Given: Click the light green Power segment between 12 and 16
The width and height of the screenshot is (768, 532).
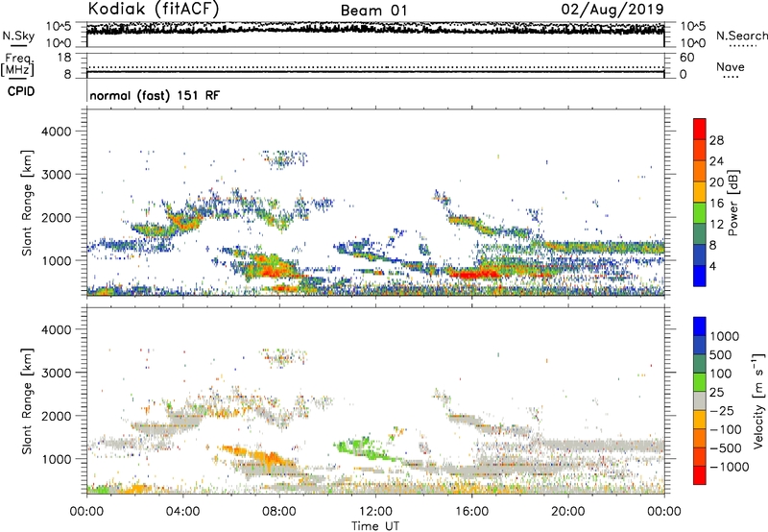Looking at the screenshot, I should [700, 213].
